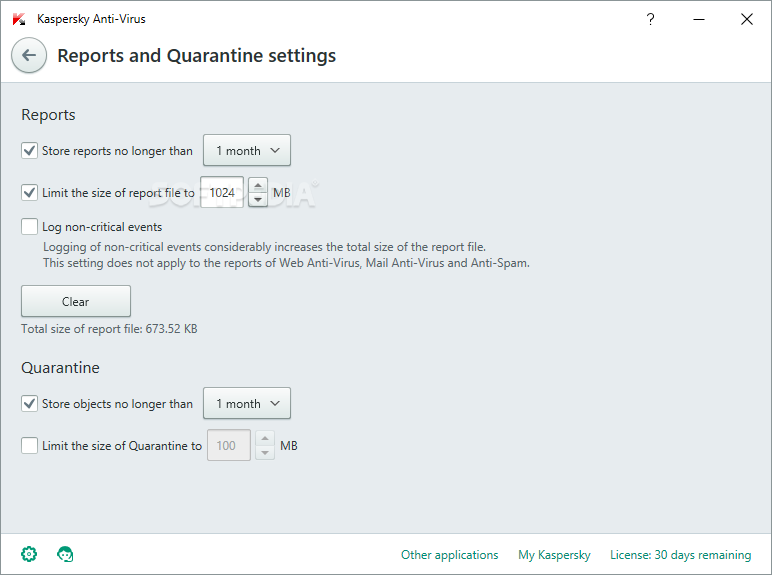The width and height of the screenshot is (772, 575).
Task: Open the Other applications link
Action: coord(450,555)
